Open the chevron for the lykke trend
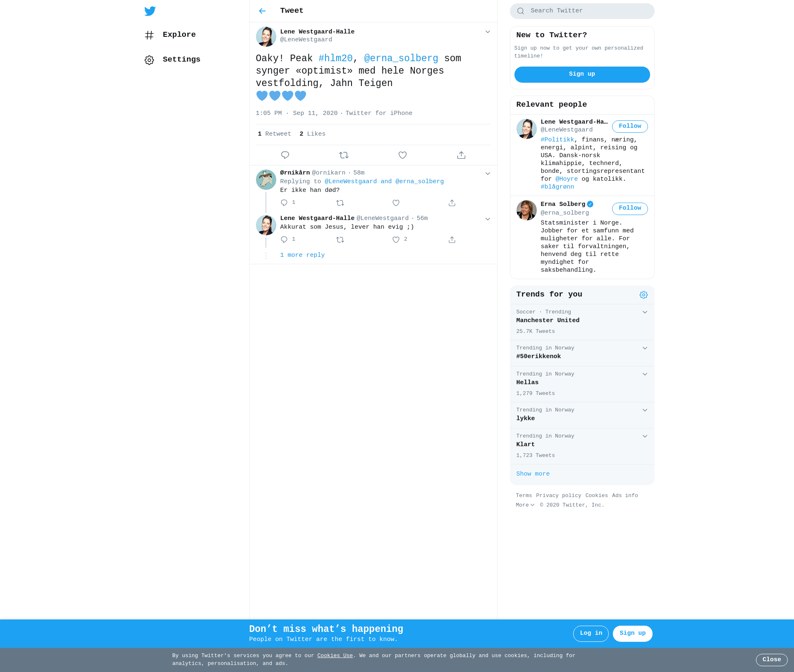Screen dimensions: 794x672 (x=645, y=410)
